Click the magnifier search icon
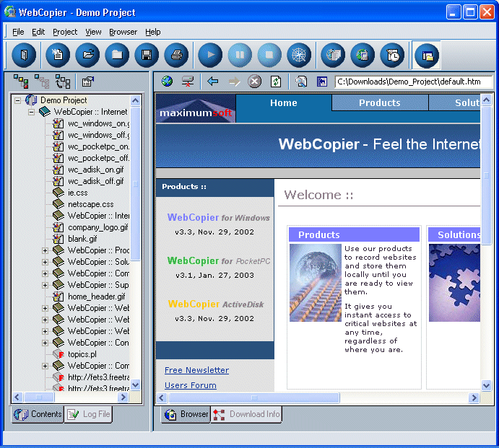Image resolution: width=499 pixels, height=448 pixels. (x=300, y=82)
